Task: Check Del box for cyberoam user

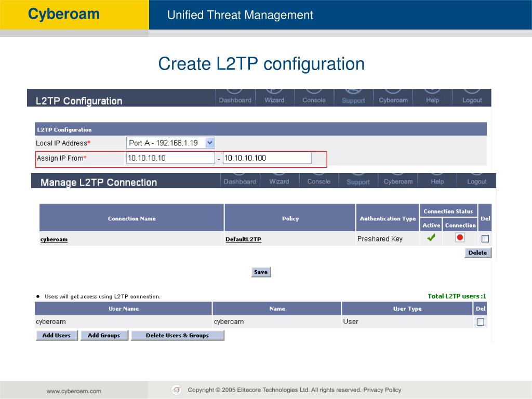Action: click(481, 322)
